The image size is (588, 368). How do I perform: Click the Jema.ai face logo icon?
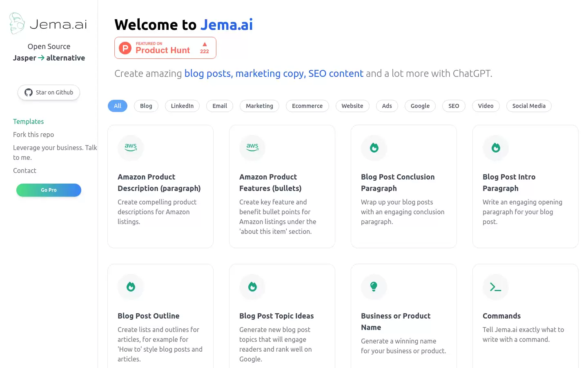[x=17, y=24]
